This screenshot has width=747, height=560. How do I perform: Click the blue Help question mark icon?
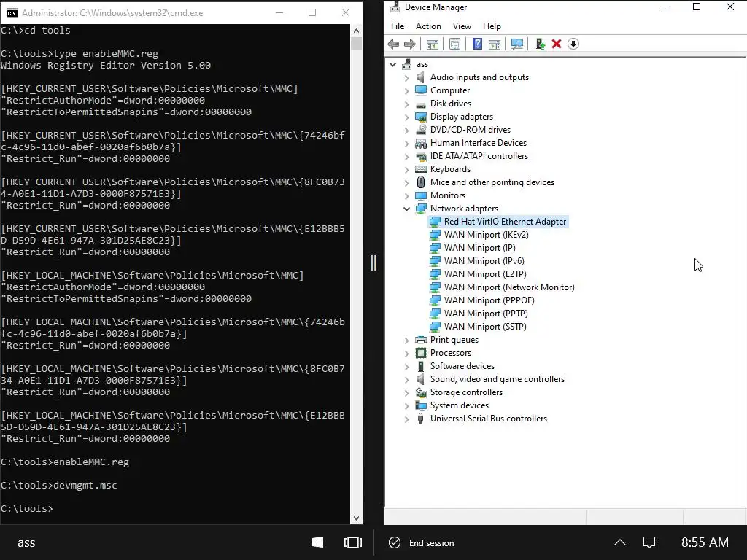tap(477, 44)
